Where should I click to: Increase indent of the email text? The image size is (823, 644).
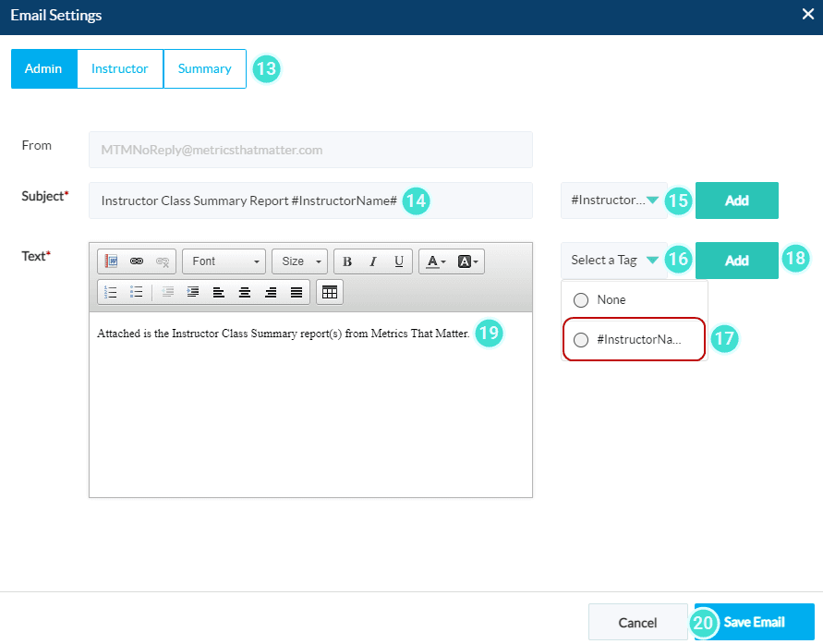pos(192,291)
